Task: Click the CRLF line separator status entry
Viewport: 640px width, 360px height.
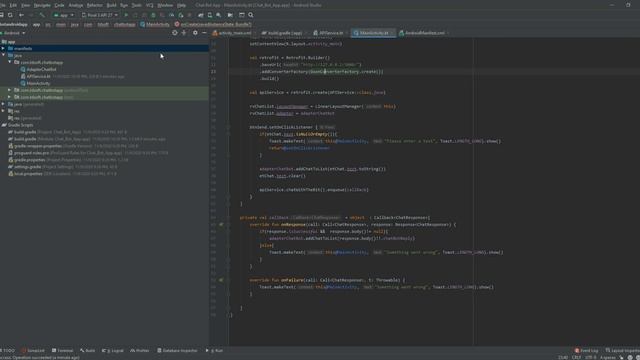Action: tap(576, 357)
